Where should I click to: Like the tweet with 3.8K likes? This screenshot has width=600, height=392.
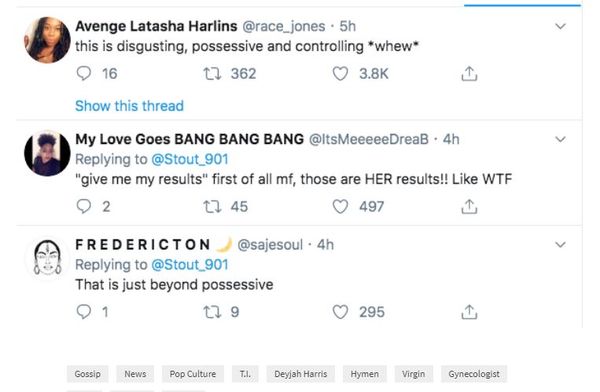[x=340, y=74]
